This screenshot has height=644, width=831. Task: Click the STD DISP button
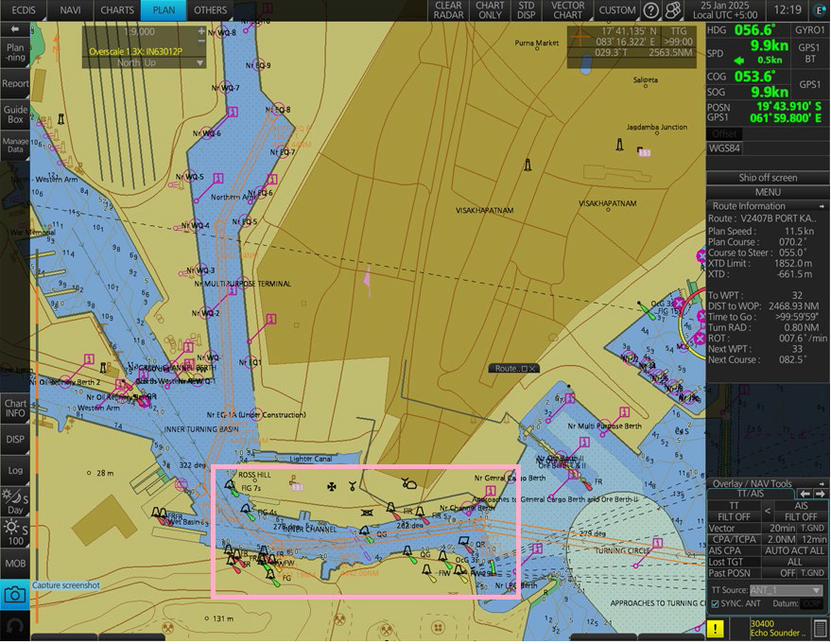pos(526,10)
